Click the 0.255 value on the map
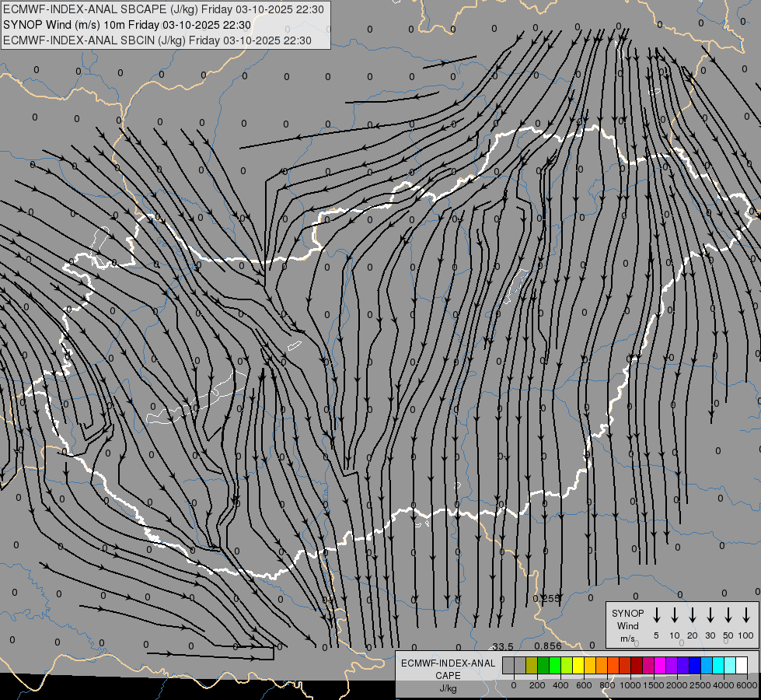Screen dimensions: 761x700 (546, 598)
